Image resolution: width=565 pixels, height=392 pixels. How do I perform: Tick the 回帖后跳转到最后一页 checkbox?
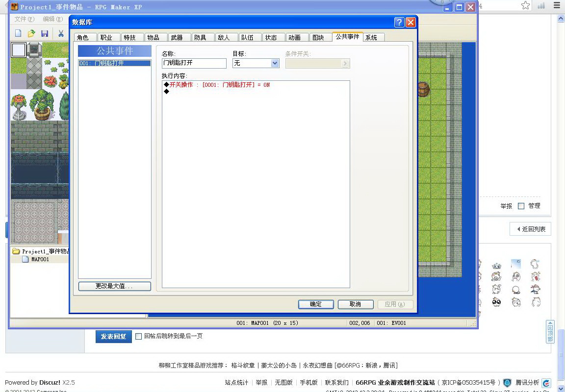(138, 336)
